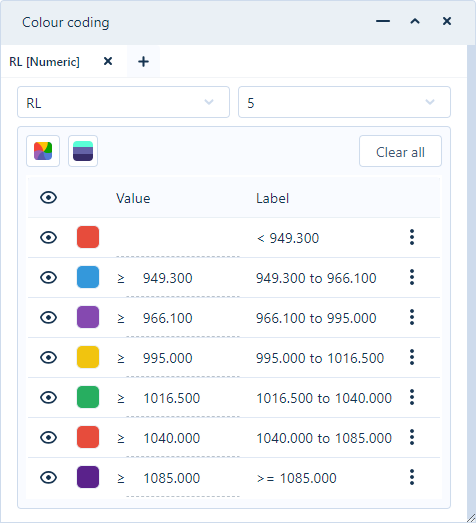The width and height of the screenshot is (476, 523).
Task: Select the RL [Numeric] tab
Action: [x=44, y=62]
